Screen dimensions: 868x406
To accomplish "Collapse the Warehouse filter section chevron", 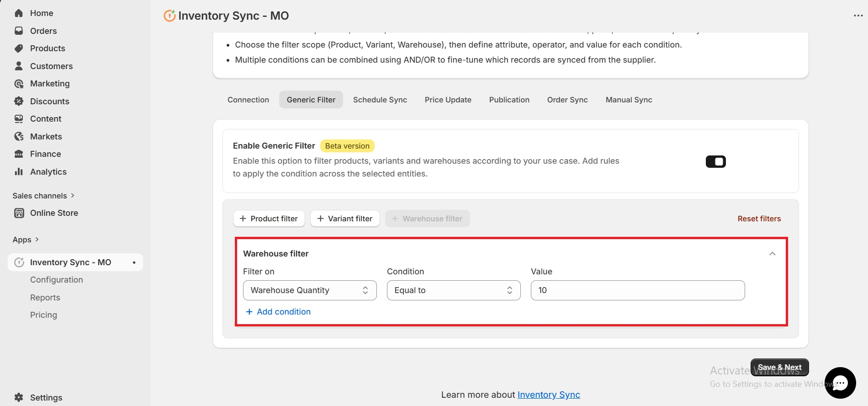I will point(772,254).
